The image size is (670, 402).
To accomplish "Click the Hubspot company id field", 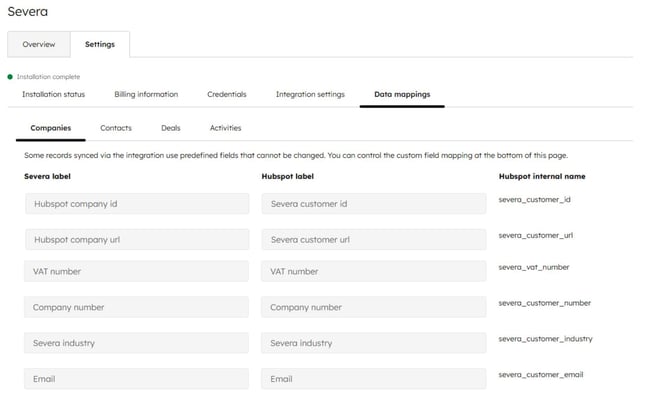I will (137, 204).
